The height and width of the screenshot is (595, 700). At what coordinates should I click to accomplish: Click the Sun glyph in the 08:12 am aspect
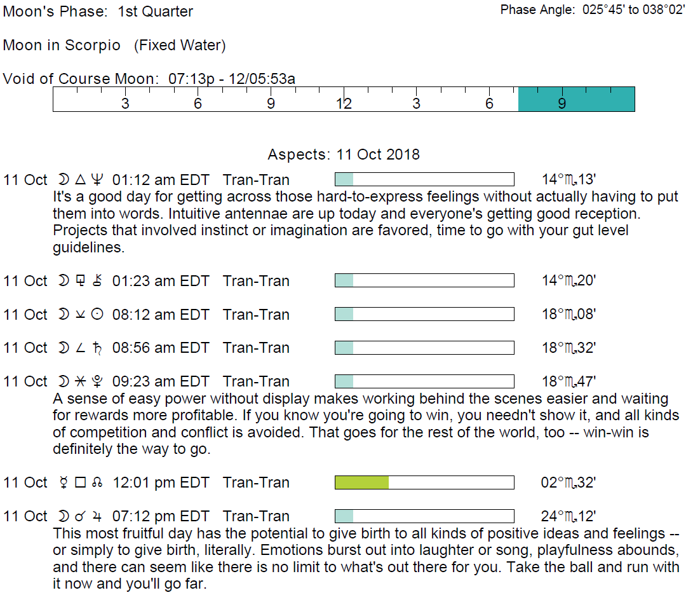(97, 315)
